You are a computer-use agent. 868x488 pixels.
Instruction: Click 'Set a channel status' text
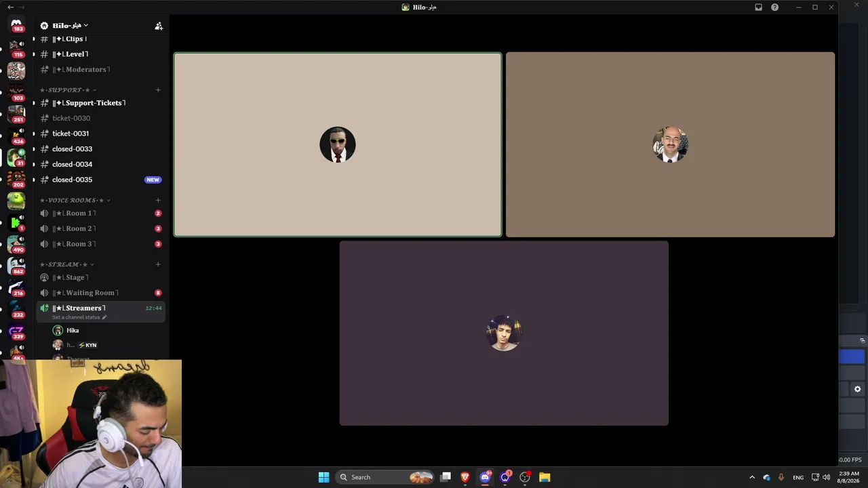point(76,317)
